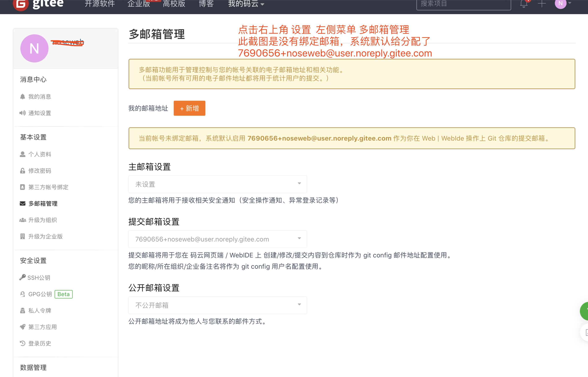Viewport: 588px width, 377px height.
Task: Click 基本设置 section heading
Action: point(33,137)
